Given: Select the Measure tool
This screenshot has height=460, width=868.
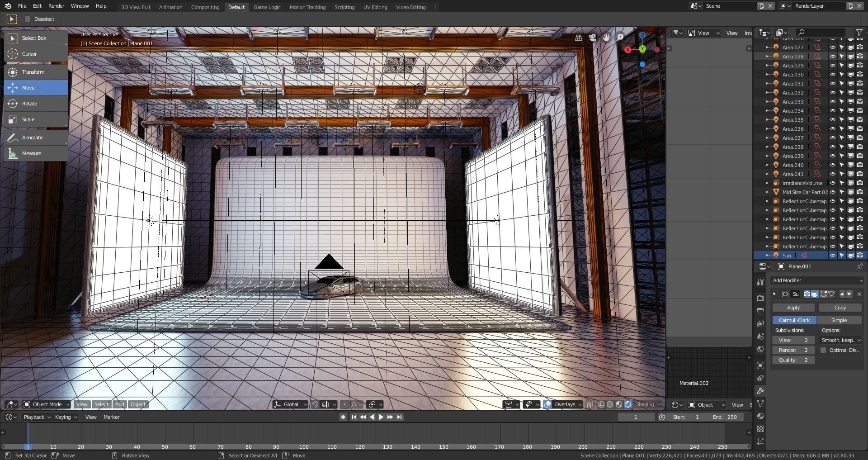Looking at the screenshot, I should (x=36, y=153).
